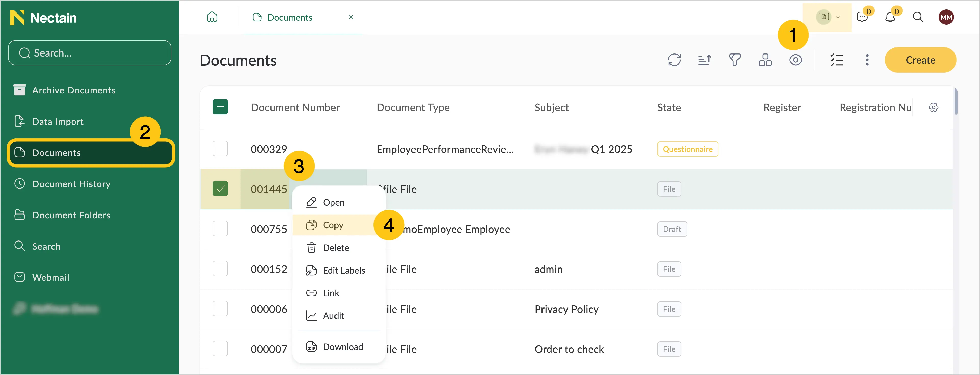Expand the workspace switcher dropdown
The image size is (980, 375).
click(828, 17)
